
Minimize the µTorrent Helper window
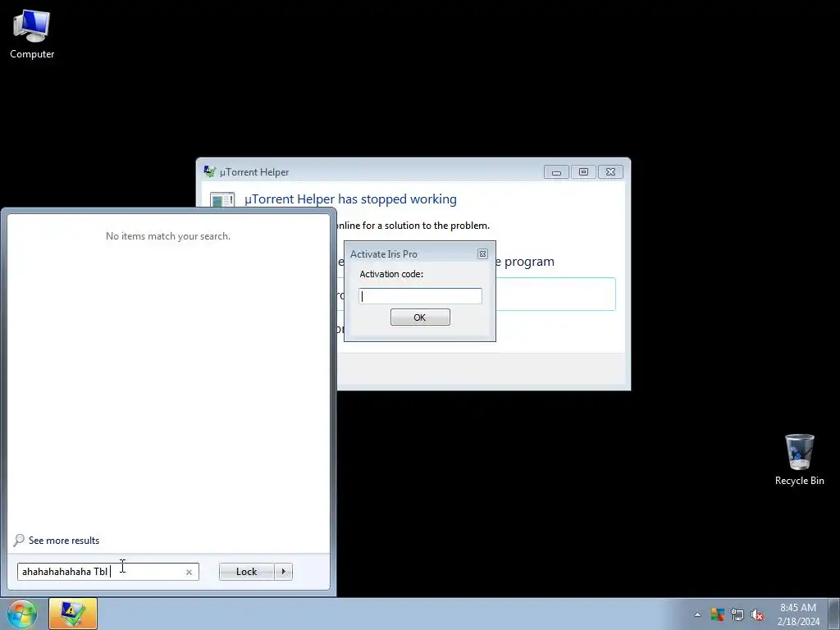556,172
